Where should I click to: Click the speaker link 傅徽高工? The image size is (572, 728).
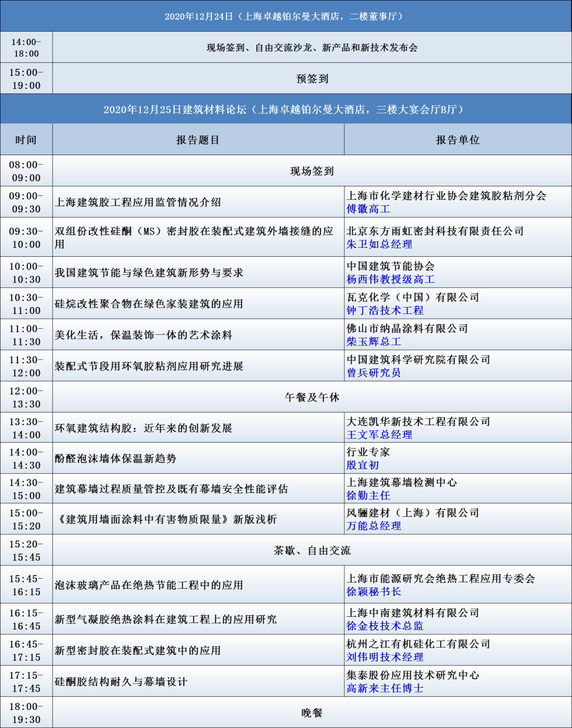pos(368,209)
